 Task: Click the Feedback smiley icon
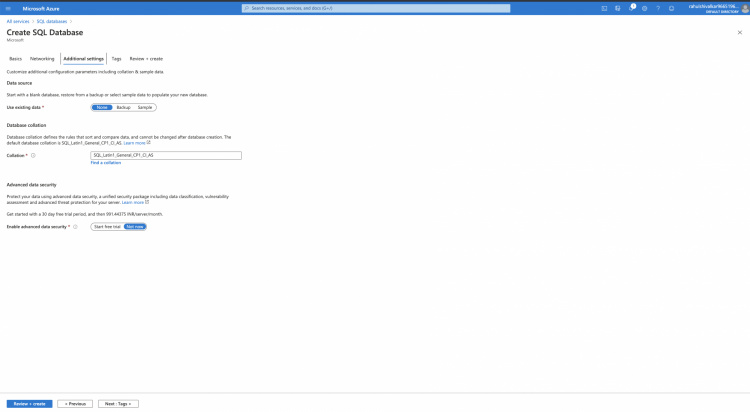coord(671,7)
